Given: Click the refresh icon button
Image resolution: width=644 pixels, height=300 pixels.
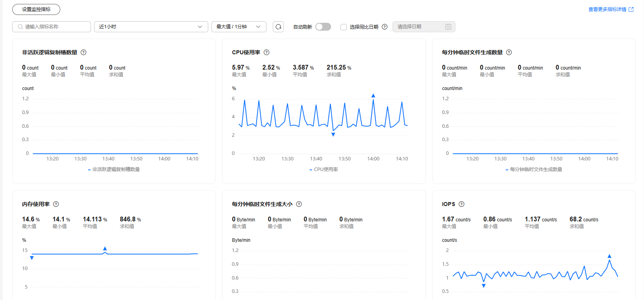Looking at the screenshot, I should (278, 27).
